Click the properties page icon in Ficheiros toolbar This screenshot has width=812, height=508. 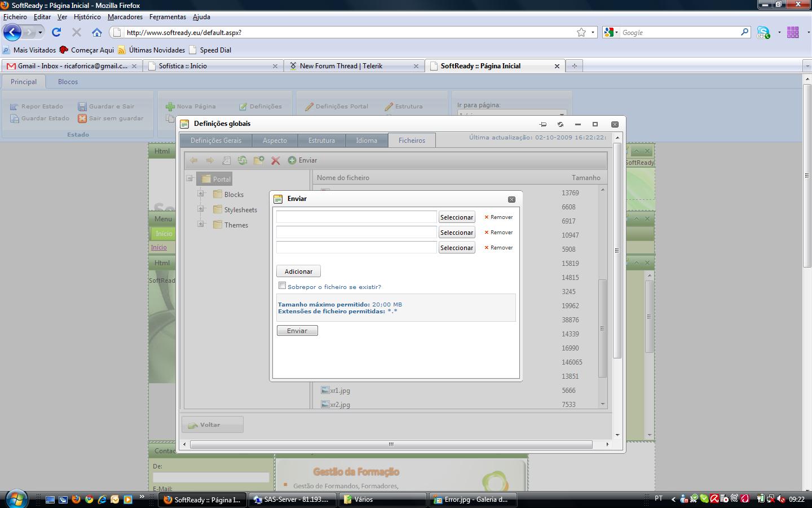pyautogui.click(x=226, y=160)
